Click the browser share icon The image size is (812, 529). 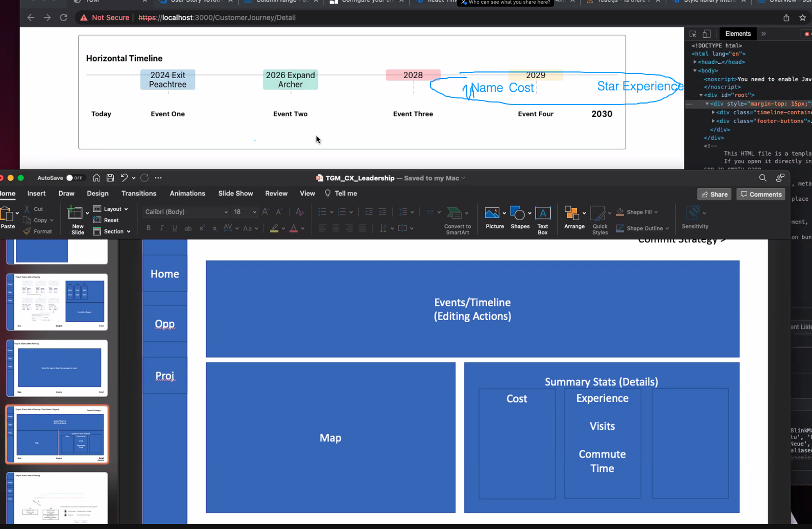(786, 18)
